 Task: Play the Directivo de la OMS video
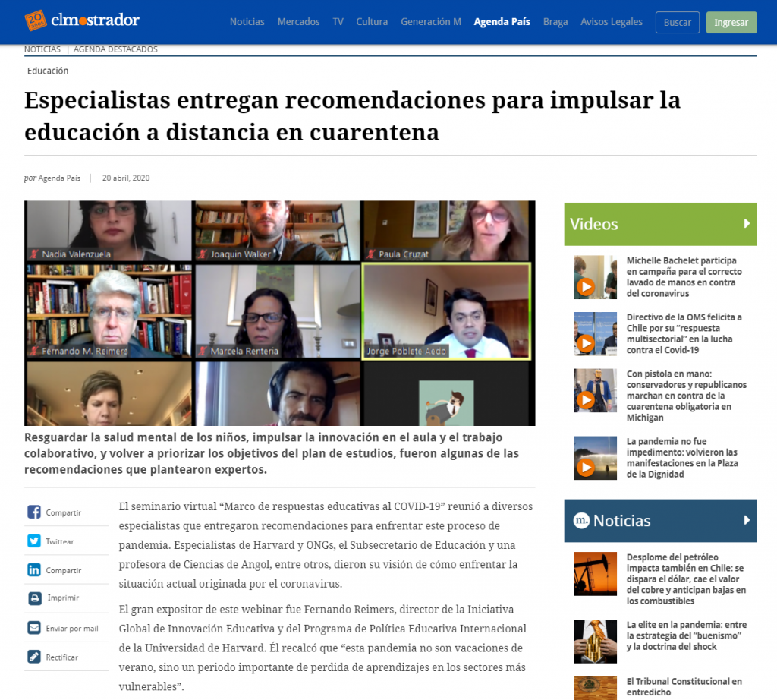(x=595, y=333)
